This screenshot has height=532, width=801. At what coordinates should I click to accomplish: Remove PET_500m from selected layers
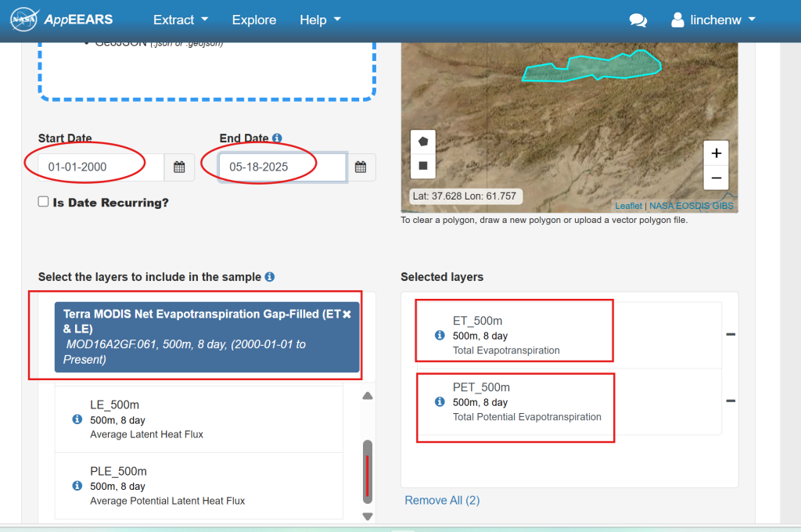click(x=731, y=401)
